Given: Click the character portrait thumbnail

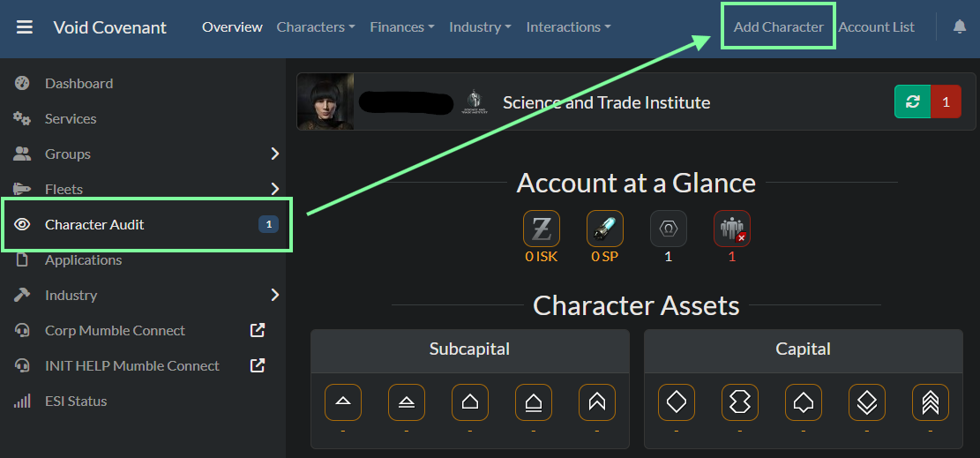Looking at the screenshot, I should (x=326, y=102).
